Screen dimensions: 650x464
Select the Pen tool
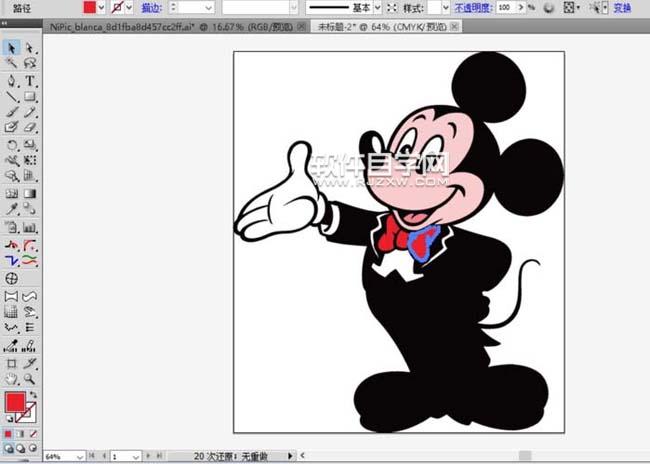click(11, 80)
